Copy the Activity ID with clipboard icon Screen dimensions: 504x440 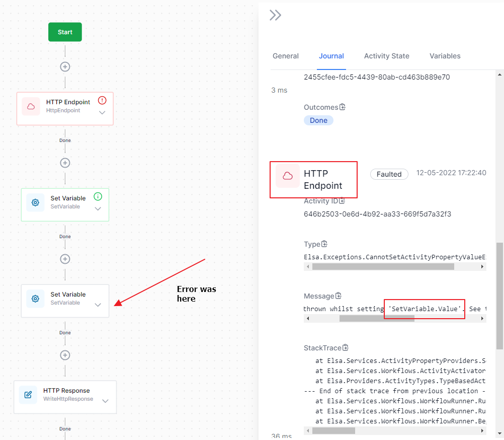pyautogui.click(x=342, y=201)
